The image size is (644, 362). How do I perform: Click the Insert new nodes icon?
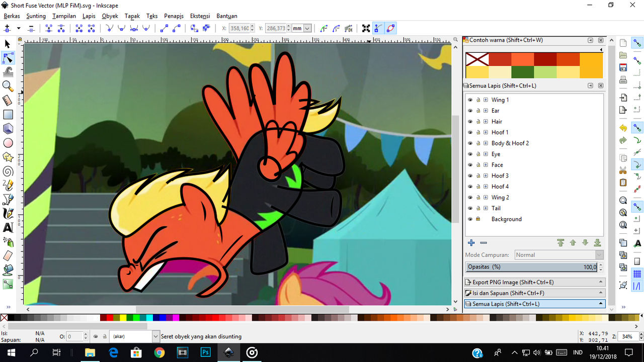[7, 29]
